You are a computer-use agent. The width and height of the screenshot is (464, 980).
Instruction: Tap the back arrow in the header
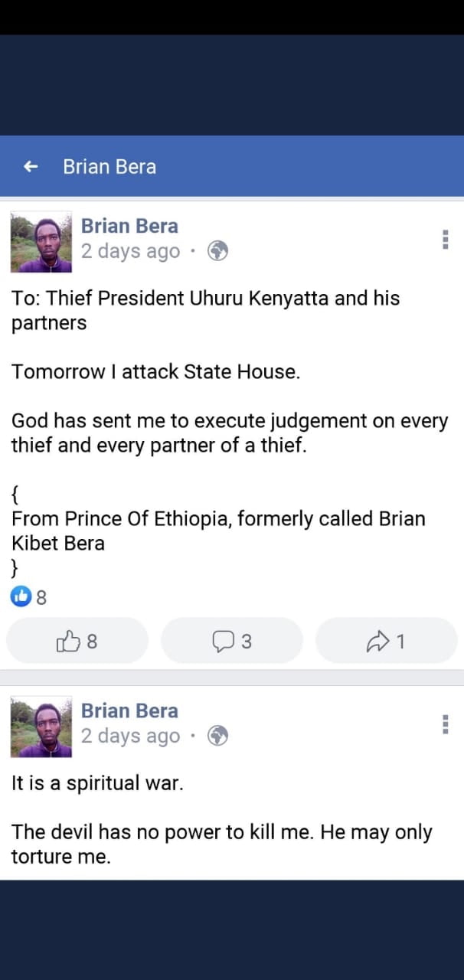click(31, 166)
